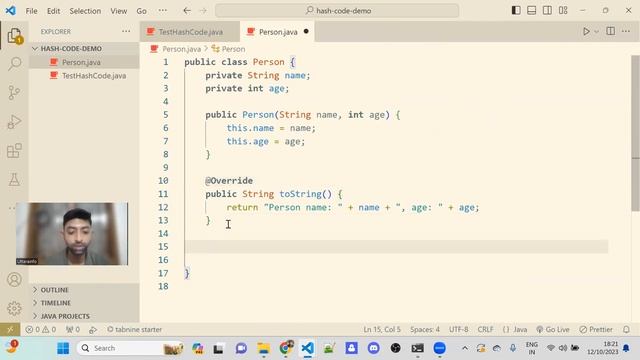This screenshot has height=360, width=640.
Task: Open the run options dropdown arrow
Action: (596, 31)
